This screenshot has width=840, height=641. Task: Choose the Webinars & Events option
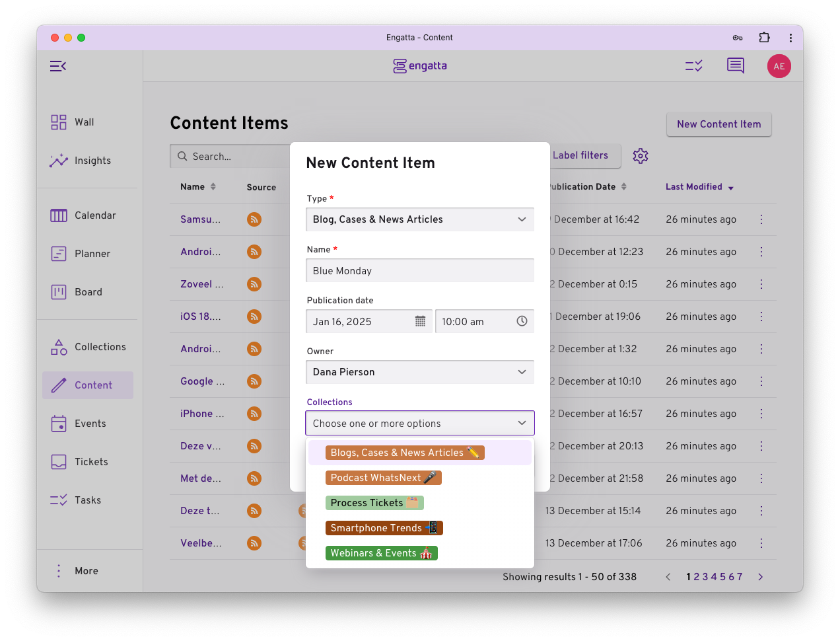(x=381, y=553)
